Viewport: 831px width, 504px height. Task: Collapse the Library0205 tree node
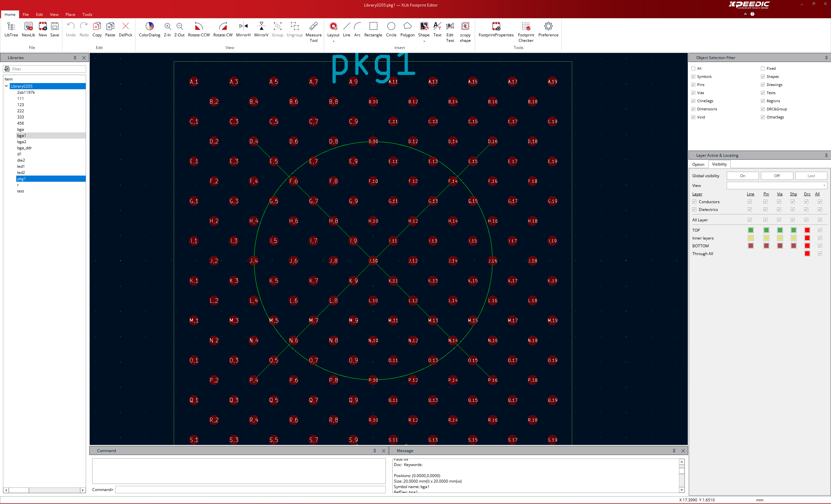[6, 86]
